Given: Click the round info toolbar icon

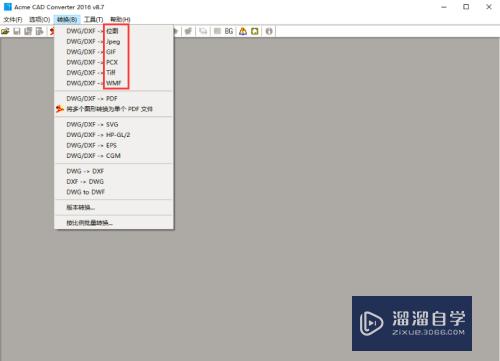Looking at the screenshot, I should (269, 31).
